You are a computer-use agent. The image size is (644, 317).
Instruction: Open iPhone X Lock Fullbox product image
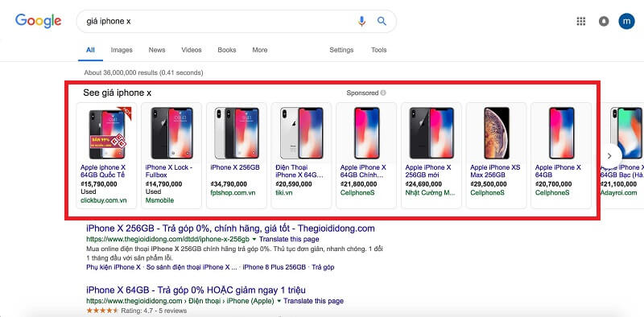171,133
